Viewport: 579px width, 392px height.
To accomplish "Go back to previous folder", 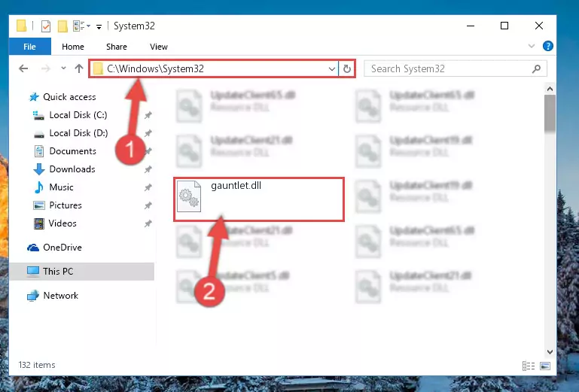I will [23, 68].
